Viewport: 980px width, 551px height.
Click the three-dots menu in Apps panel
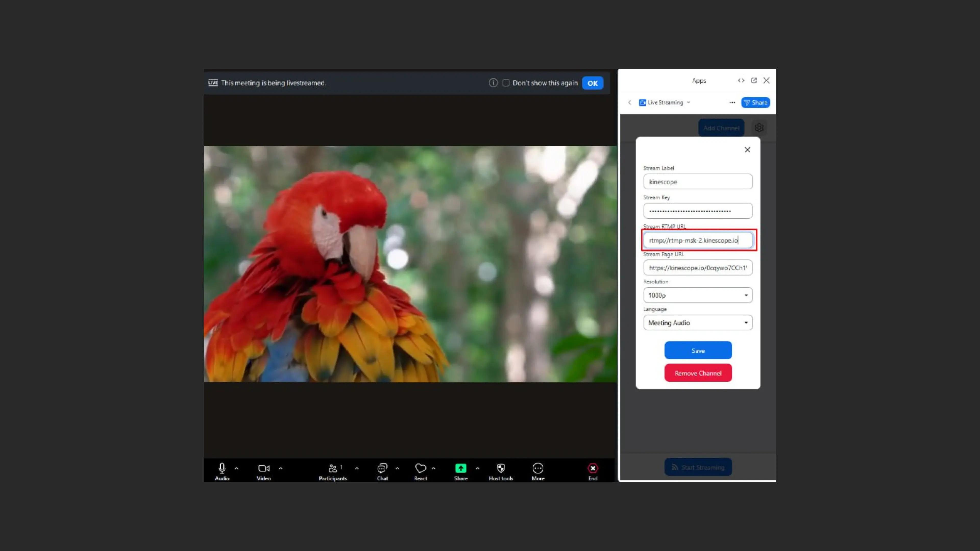732,102
